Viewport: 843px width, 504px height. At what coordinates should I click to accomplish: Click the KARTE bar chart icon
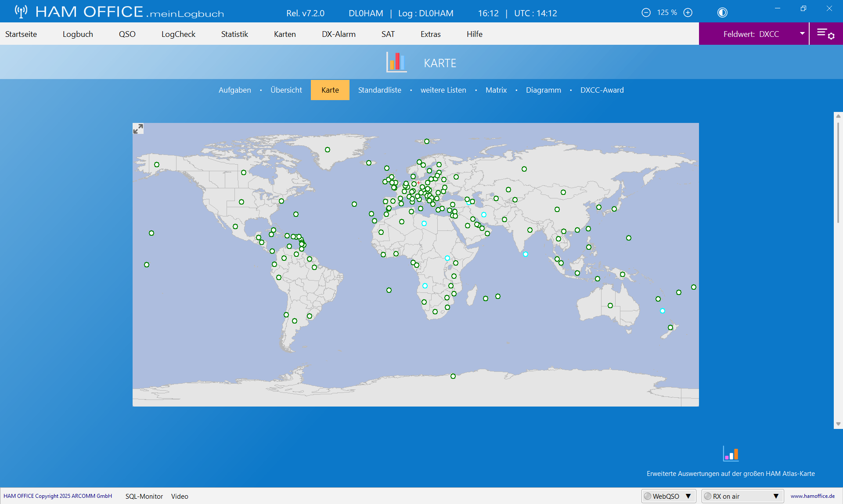pos(396,62)
